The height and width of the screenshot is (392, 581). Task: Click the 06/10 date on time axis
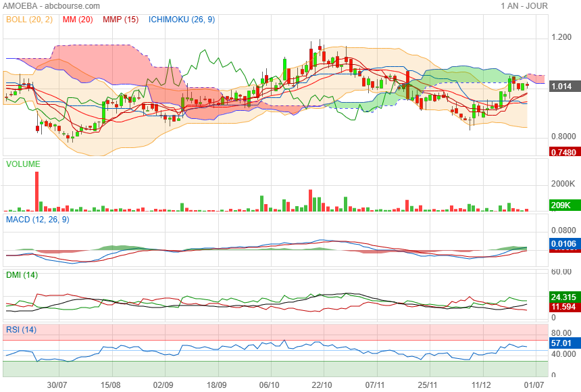[270, 385]
